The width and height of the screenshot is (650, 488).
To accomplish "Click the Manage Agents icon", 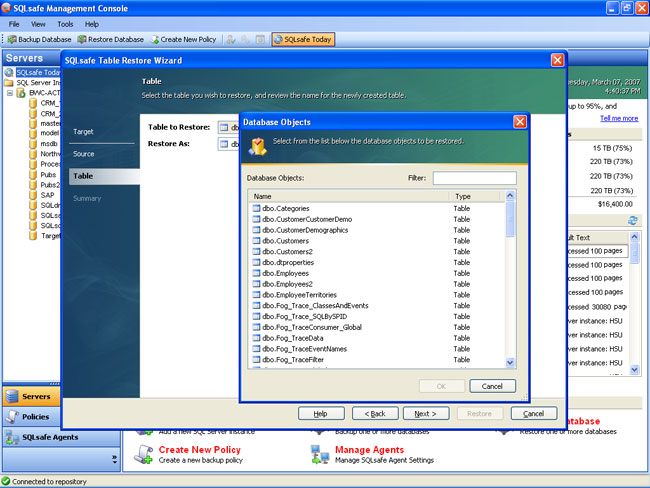I will click(320, 455).
